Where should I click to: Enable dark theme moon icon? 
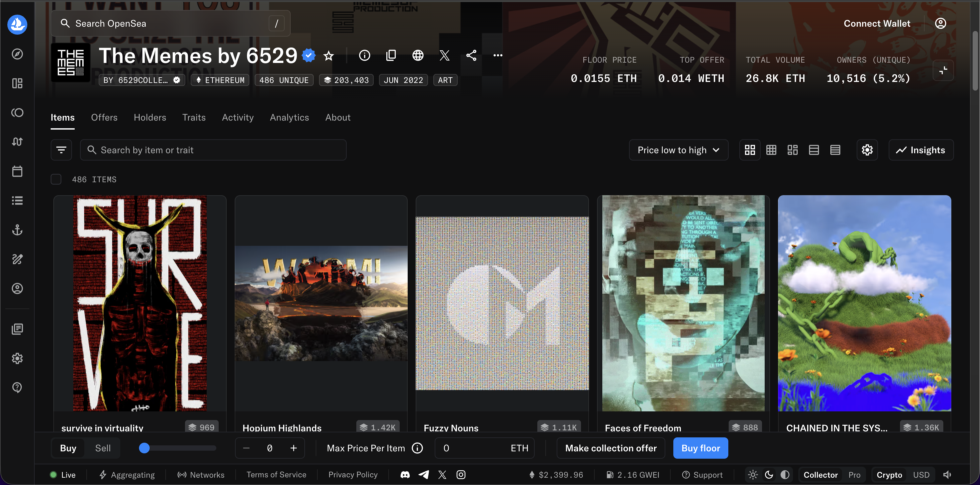tap(769, 475)
